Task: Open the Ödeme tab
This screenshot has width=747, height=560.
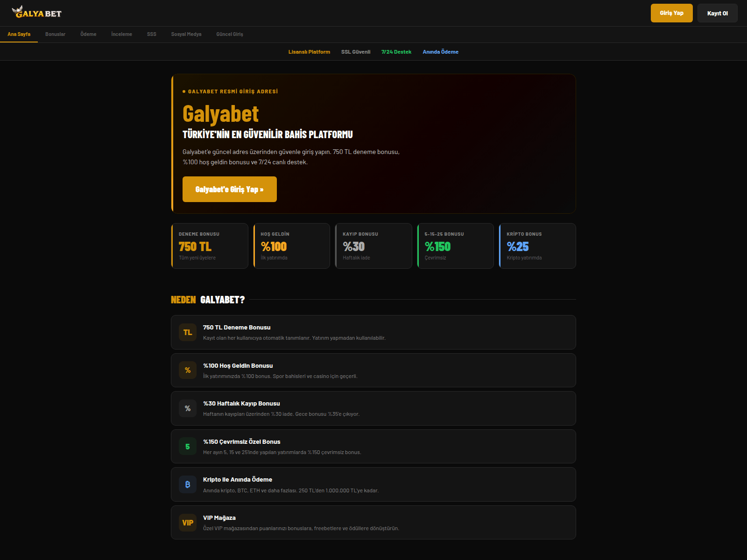Action: click(x=88, y=34)
